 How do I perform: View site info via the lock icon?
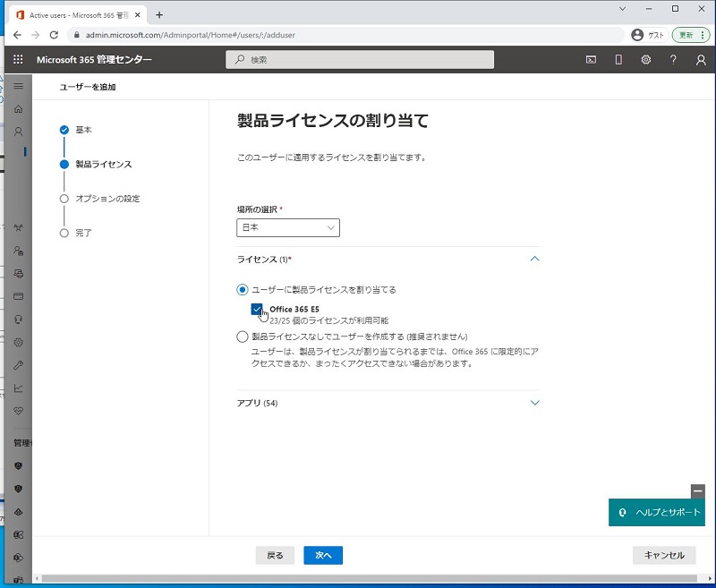point(76,35)
